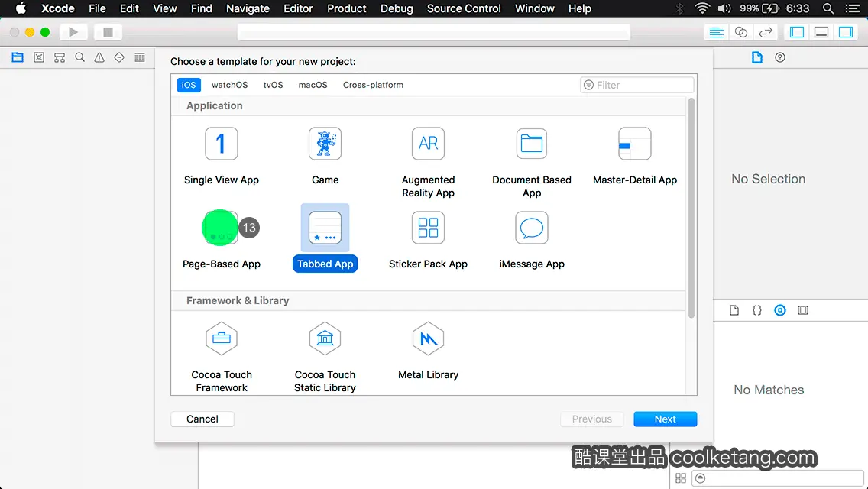Show the File Template library
The height and width of the screenshot is (489, 868).
coord(734,310)
